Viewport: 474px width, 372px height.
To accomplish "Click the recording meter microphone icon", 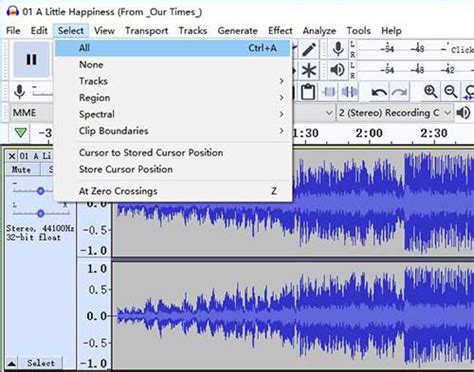I will (338, 49).
